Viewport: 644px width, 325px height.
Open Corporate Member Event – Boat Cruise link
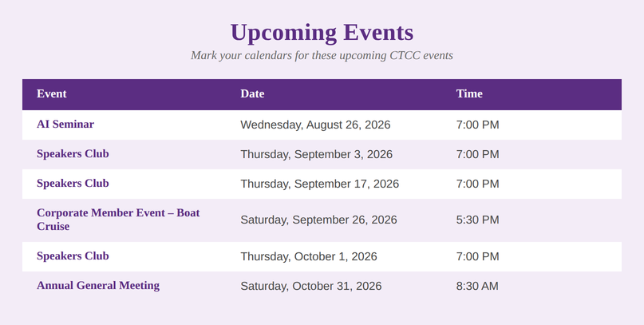[118, 220]
